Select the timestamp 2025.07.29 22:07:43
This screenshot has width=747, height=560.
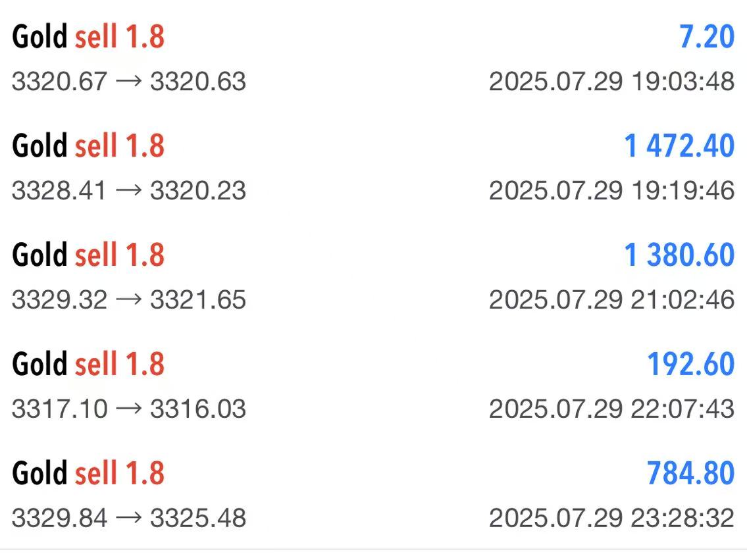coord(611,409)
